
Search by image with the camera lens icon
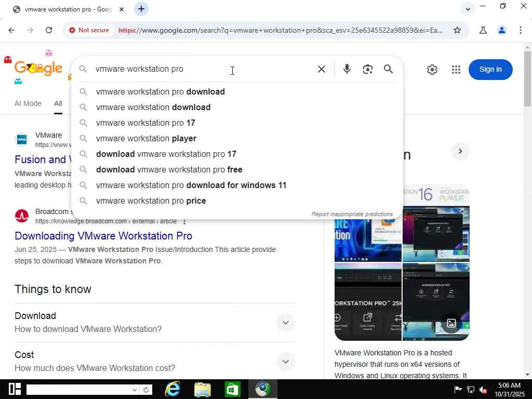tap(367, 69)
